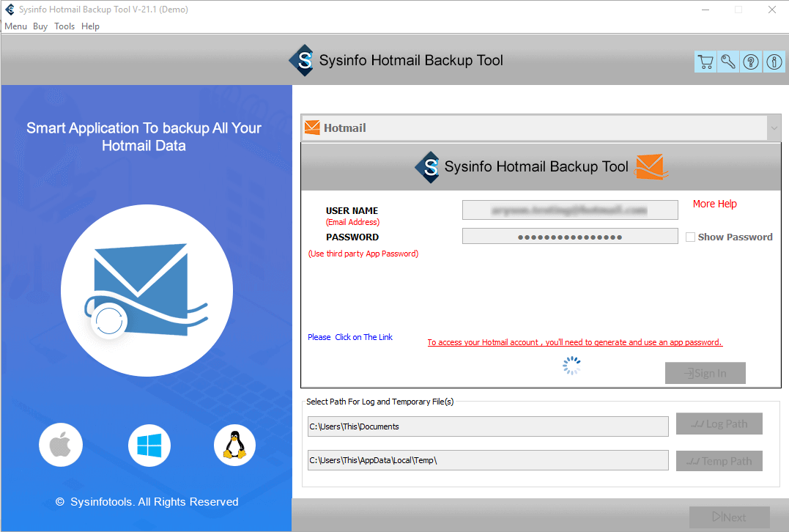789x532 pixels.
Task: Click the orange Hotmail envelope in dropdown
Action: [x=312, y=128]
